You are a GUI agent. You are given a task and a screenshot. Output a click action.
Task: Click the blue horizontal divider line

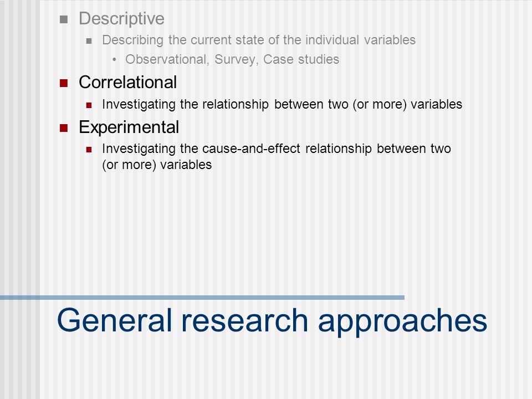202,298
